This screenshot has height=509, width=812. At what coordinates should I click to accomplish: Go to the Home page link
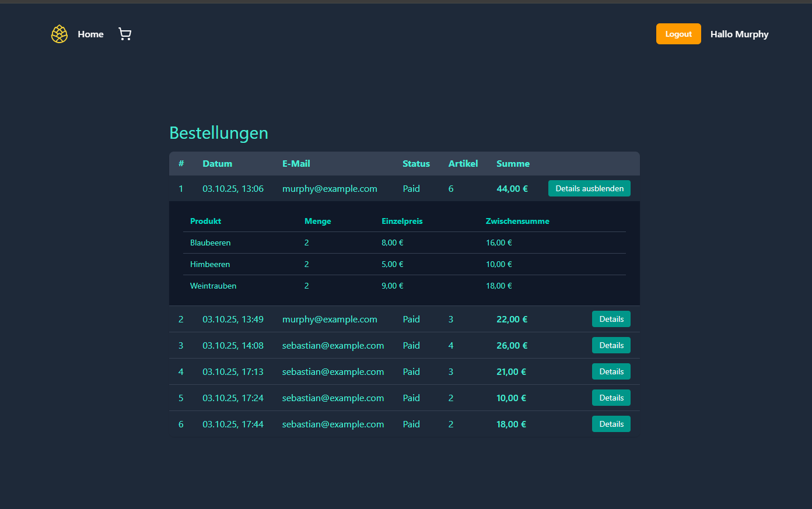[x=90, y=34]
